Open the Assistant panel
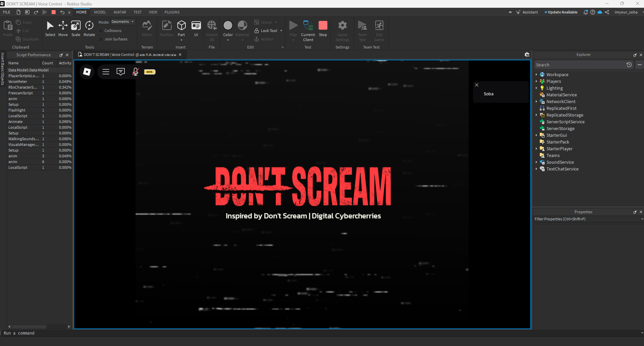The width and height of the screenshot is (644, 346). point(527,12)
